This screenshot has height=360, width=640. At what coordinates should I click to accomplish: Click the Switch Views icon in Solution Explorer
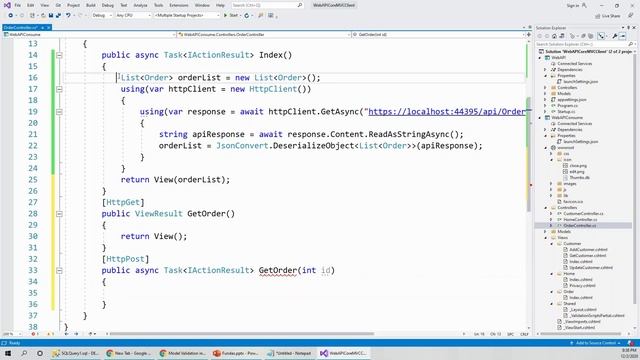[562, 36]
